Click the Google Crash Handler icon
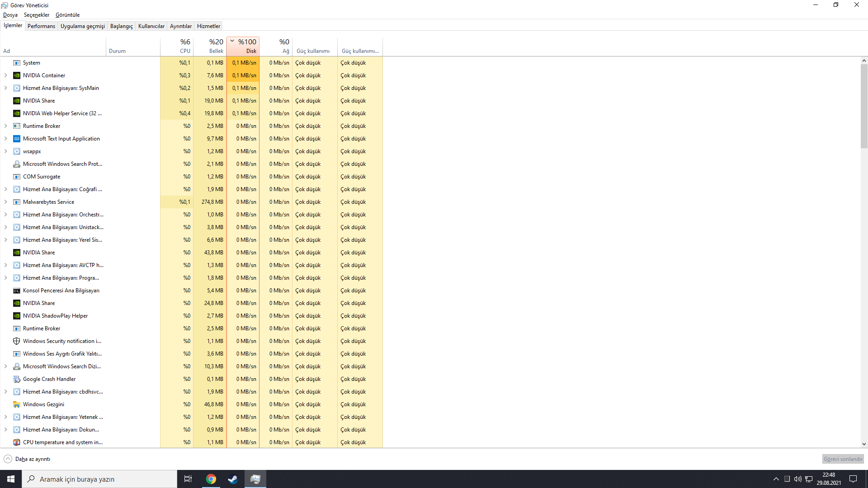The height and width of the screenshot is (488, 868). [x=17, y=379]
